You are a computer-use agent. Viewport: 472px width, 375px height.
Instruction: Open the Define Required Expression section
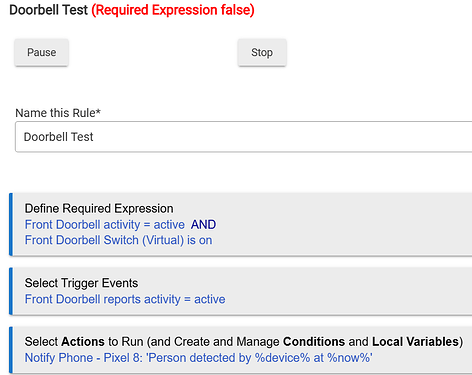coord(99,209)
